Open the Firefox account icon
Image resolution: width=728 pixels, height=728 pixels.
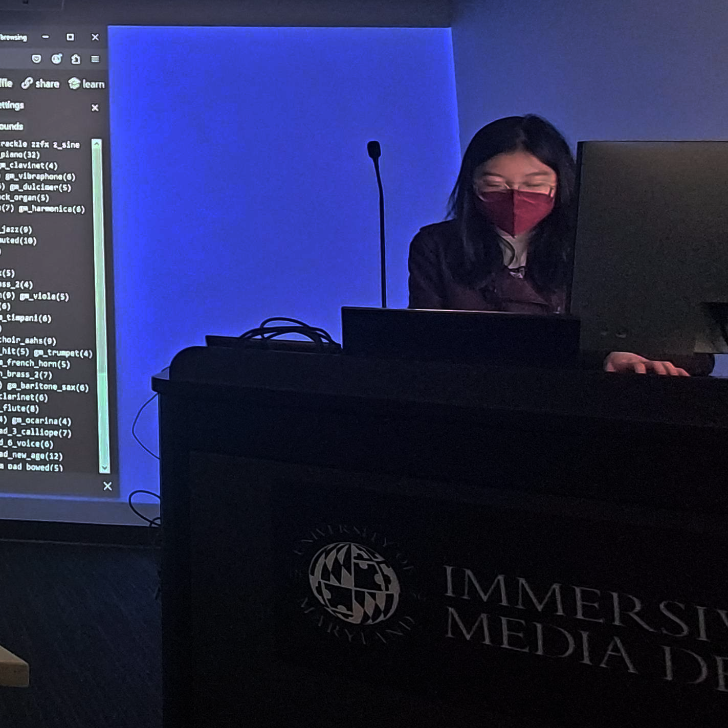(56, 59)
